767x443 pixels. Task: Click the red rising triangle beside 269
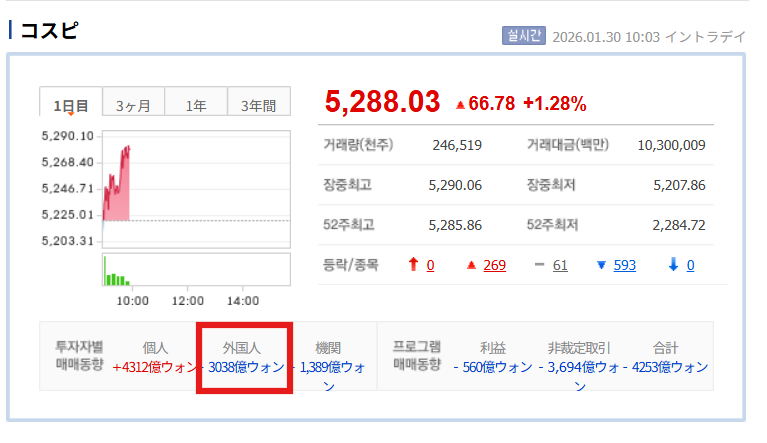point(472,265)
